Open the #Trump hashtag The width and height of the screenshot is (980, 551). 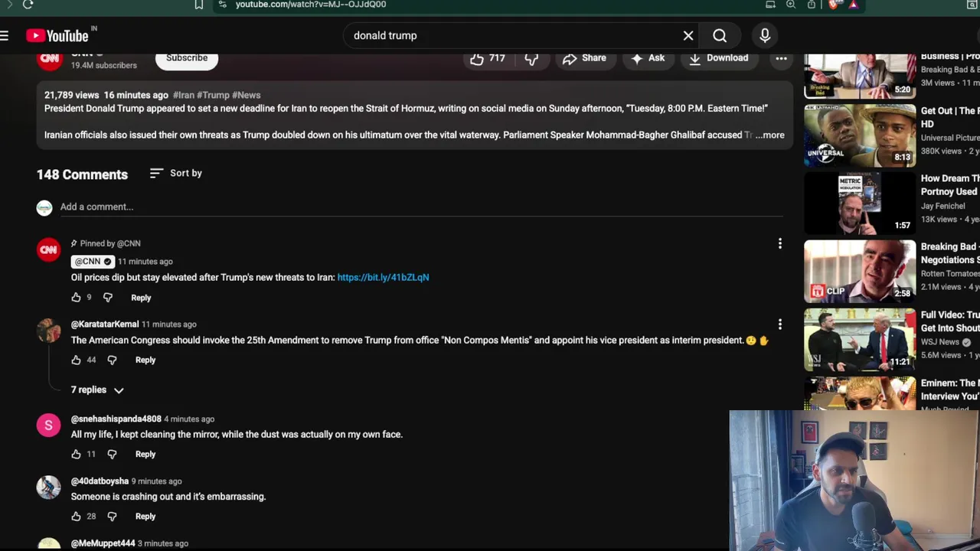tap(213, 95)
